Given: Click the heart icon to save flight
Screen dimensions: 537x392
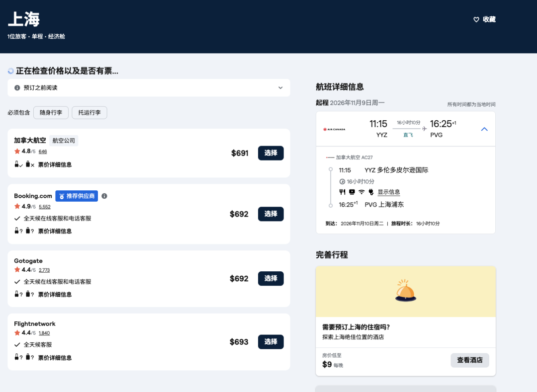Looking at the screenshot, I should 476,19.
